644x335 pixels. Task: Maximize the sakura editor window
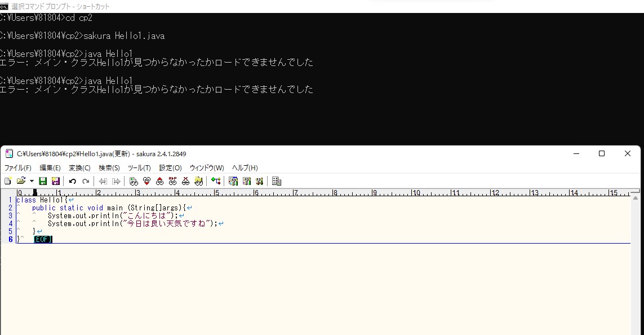[x=602, y=154]
